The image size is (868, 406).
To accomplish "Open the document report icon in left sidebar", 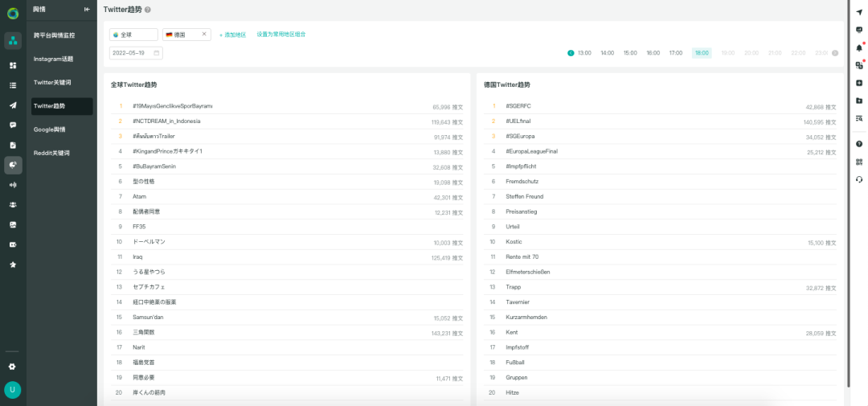I will [x=13, y=146].
